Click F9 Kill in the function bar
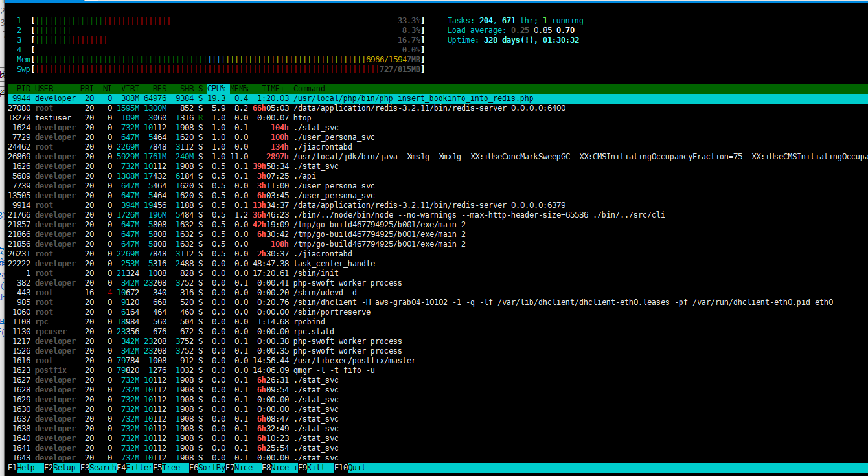 [x=316, y=468]
